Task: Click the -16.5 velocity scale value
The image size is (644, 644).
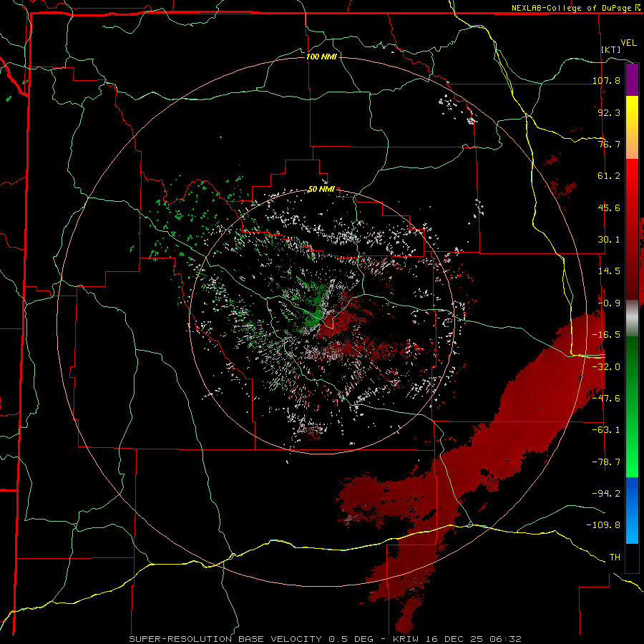Action: (x=606, y=335)
